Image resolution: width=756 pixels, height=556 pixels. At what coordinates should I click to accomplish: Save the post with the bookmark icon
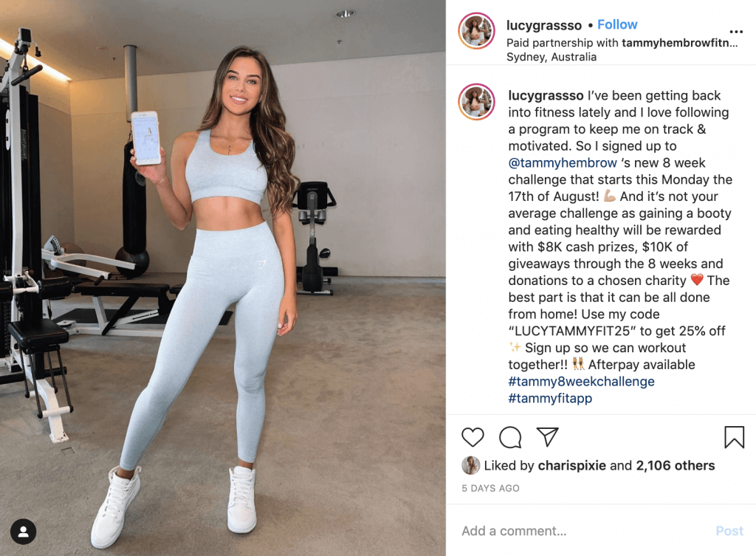734,437
